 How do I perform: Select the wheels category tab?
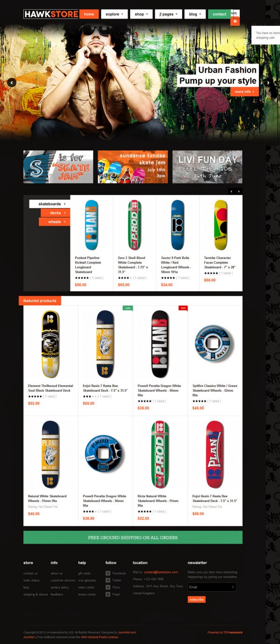55,222
